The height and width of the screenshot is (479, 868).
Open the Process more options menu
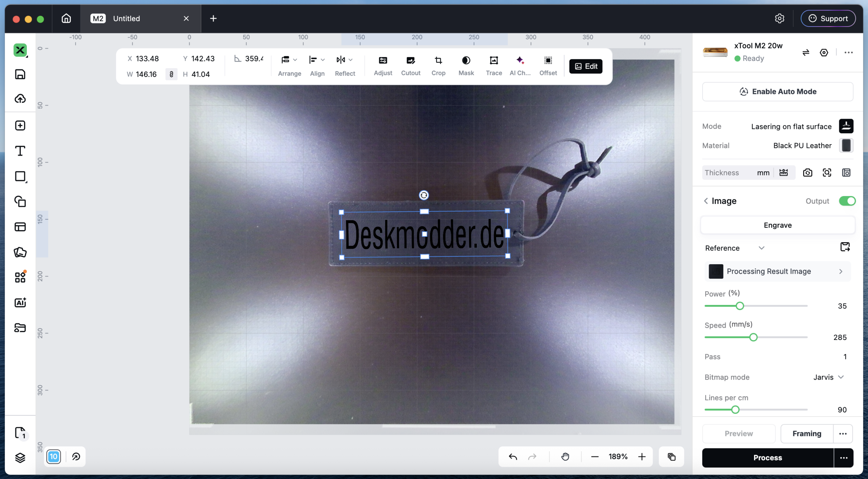coord(844,458)
